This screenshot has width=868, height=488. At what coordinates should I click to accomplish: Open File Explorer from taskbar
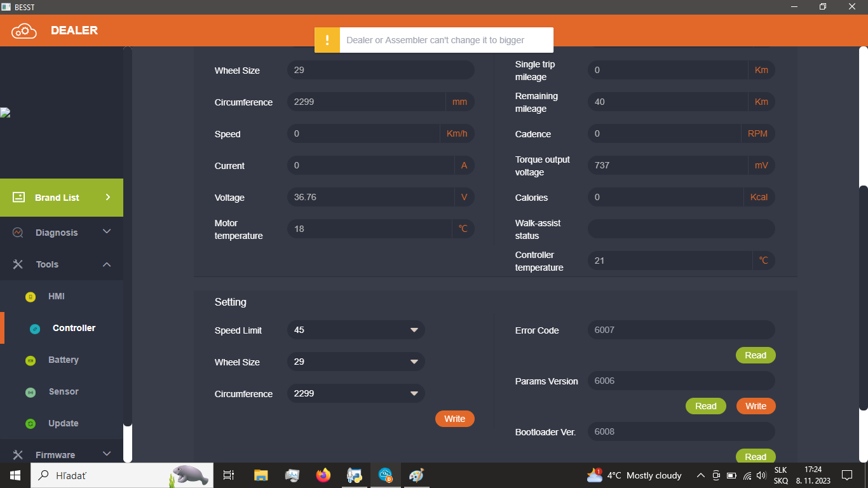(261, 475)
